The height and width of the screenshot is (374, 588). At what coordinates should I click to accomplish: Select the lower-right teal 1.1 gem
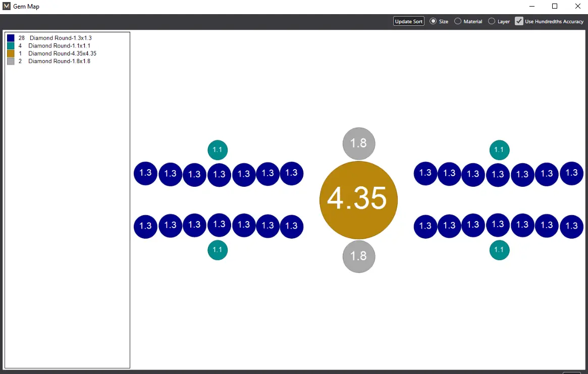tap(499, 250)
